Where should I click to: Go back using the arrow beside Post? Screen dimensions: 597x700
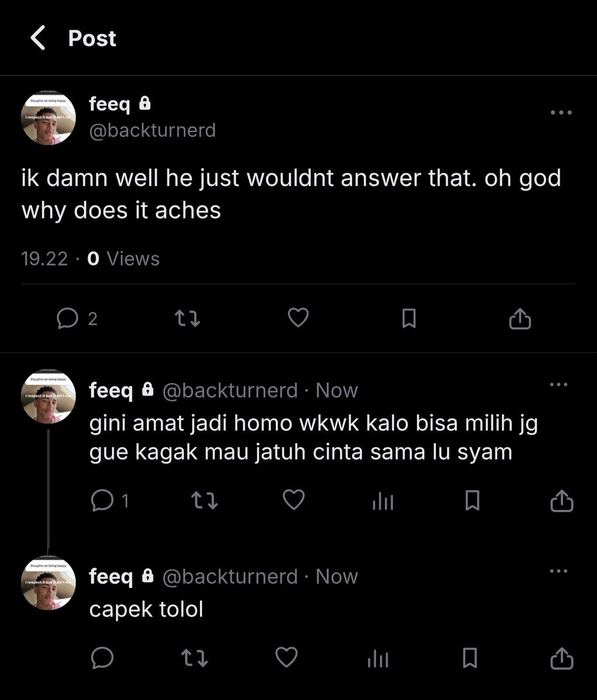tap(38, 38)
